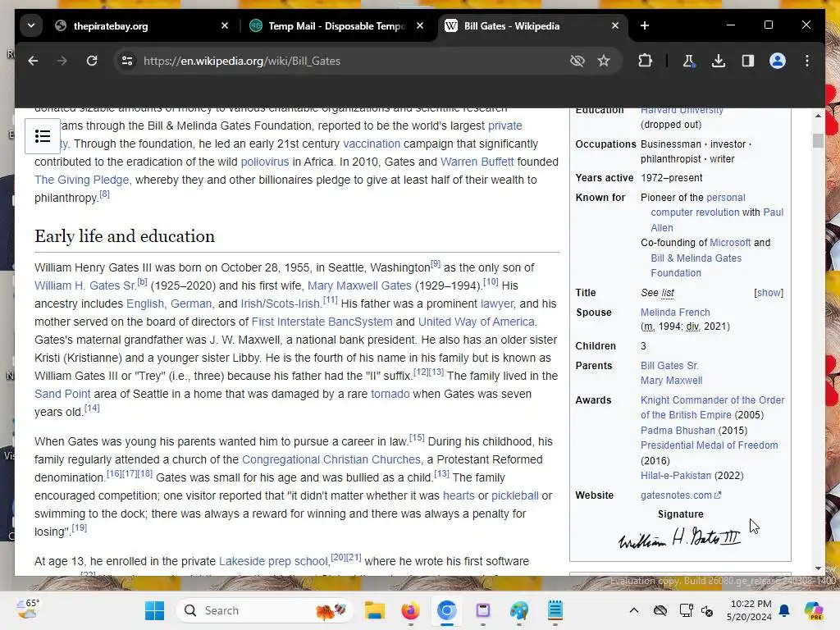Bookmark this page with the star icon
840x630 pixels.
tap(604, 61)
